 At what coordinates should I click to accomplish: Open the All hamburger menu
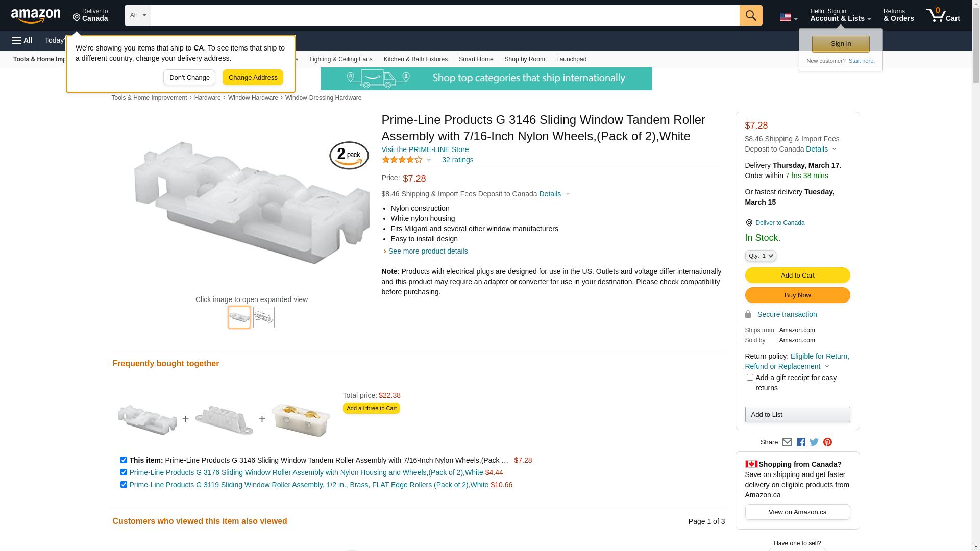click(22, 40)
